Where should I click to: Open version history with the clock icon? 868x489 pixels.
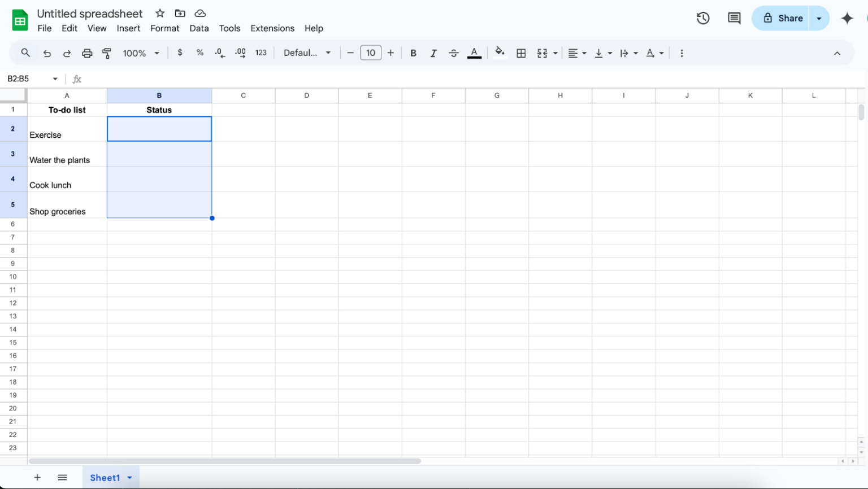(702, 18)
